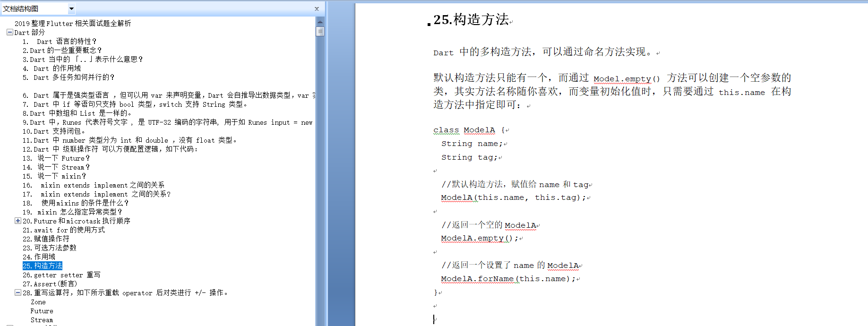Select 20.Future和microtask执行顺序 heading
The height and width of the screenshot is (326, 868).
(77, 221)
